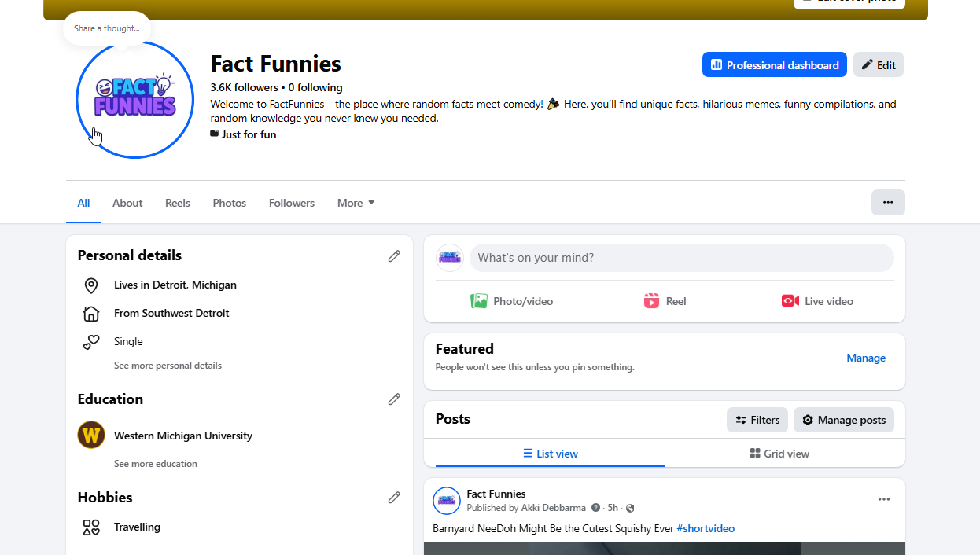Click the heart relationship icon beside Single
980x555 pixels.
[x=91, y=342]
